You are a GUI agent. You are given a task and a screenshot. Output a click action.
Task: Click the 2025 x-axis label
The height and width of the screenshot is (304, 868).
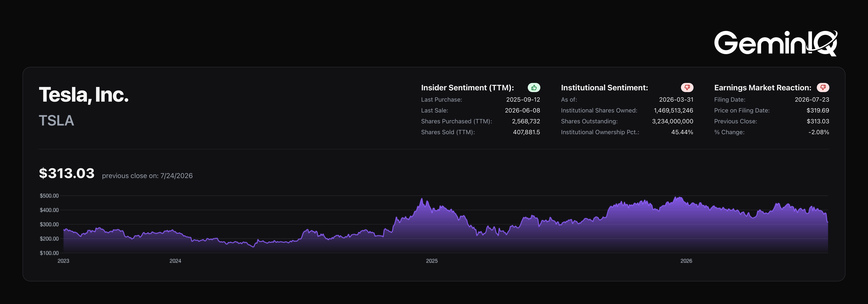click(x=432, y=261)
